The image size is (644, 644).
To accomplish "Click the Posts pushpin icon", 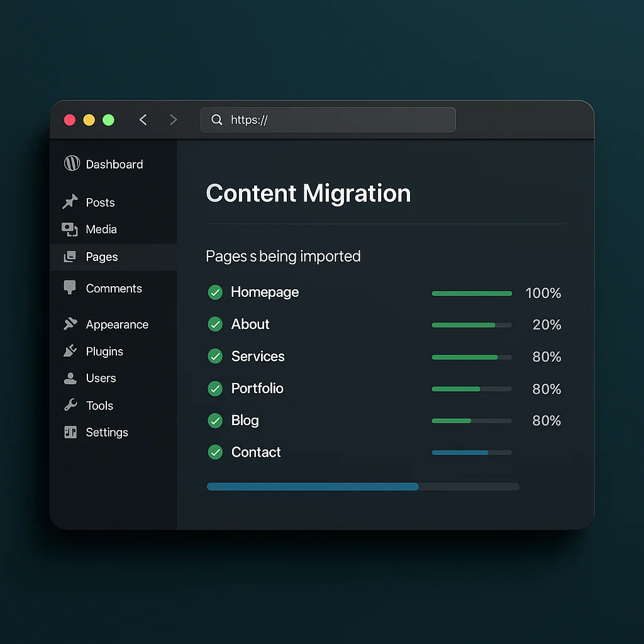I will 71,202.
